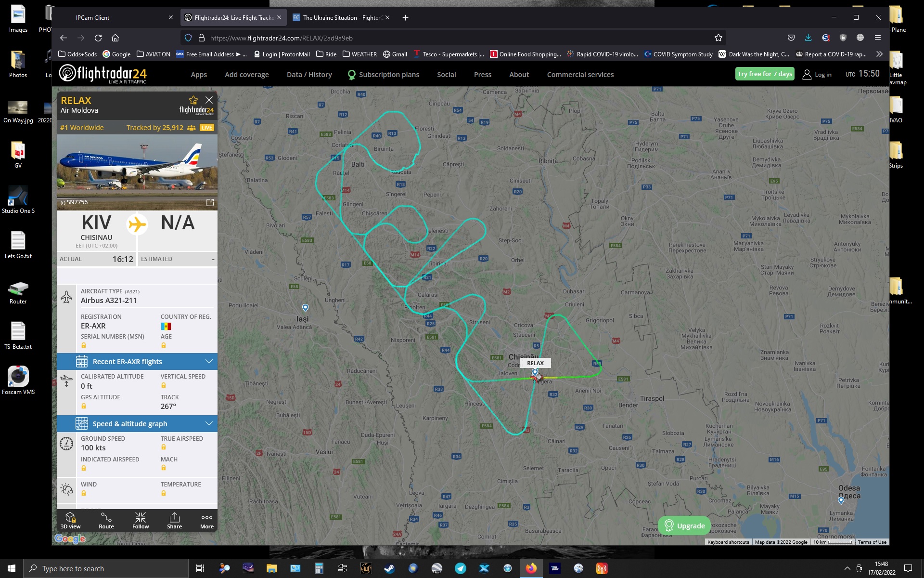The image size is (924, 578).
Task: Log in to Flightradar24 account
Action: point(817,75)
